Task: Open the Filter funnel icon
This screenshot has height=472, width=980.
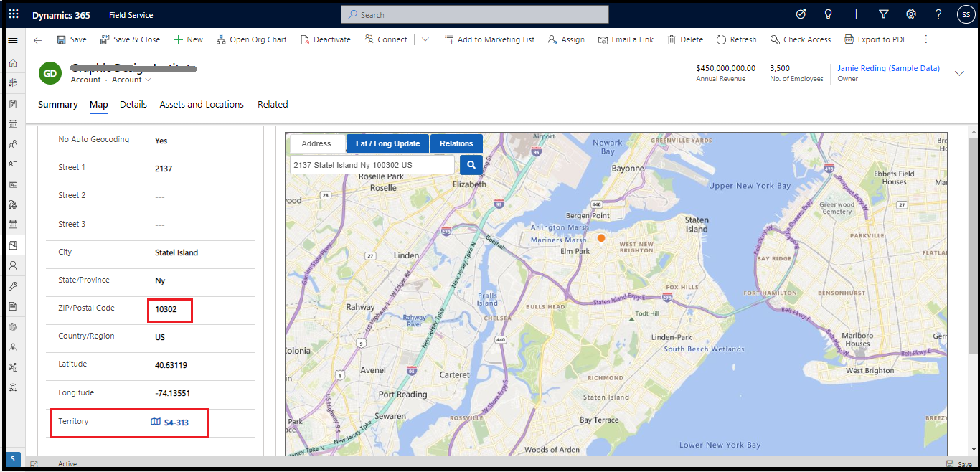Action: tap(883, 14)
